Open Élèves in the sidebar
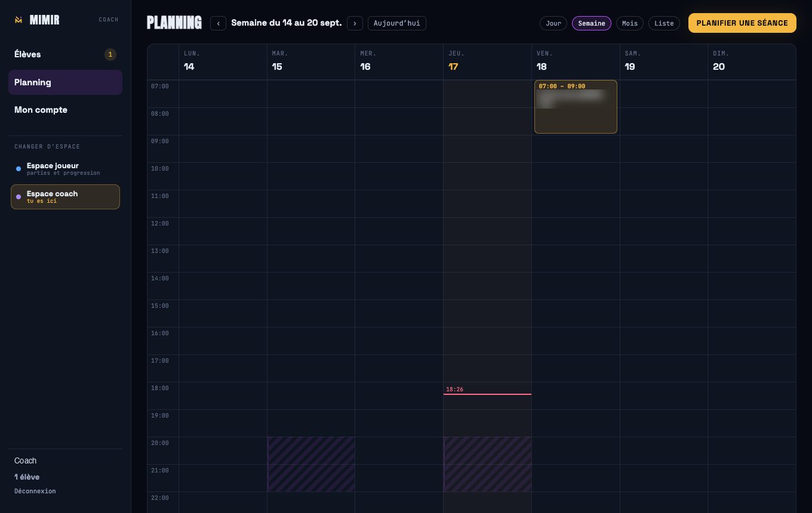Viewport: 812px width, 513px height. [x=65, y=54]
